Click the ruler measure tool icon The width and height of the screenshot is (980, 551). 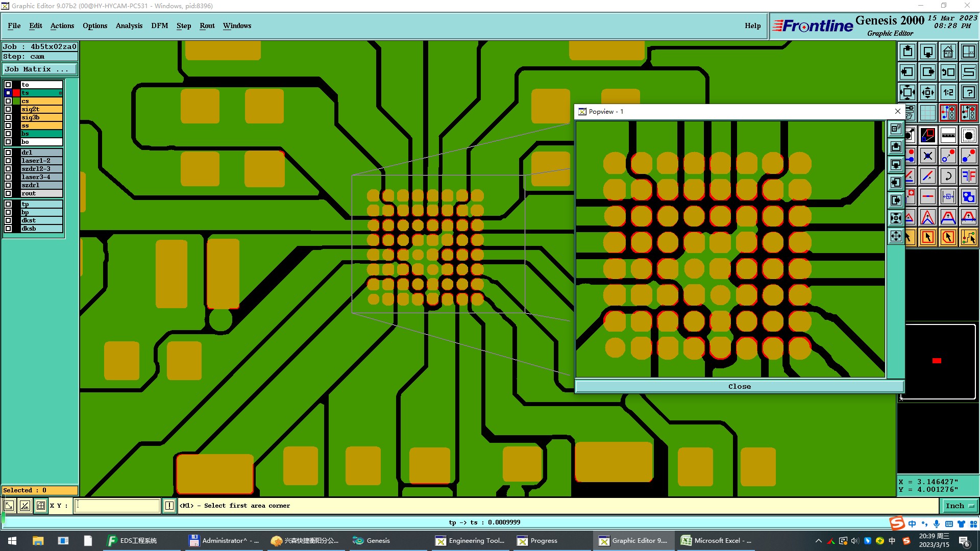tap(948, 135)
